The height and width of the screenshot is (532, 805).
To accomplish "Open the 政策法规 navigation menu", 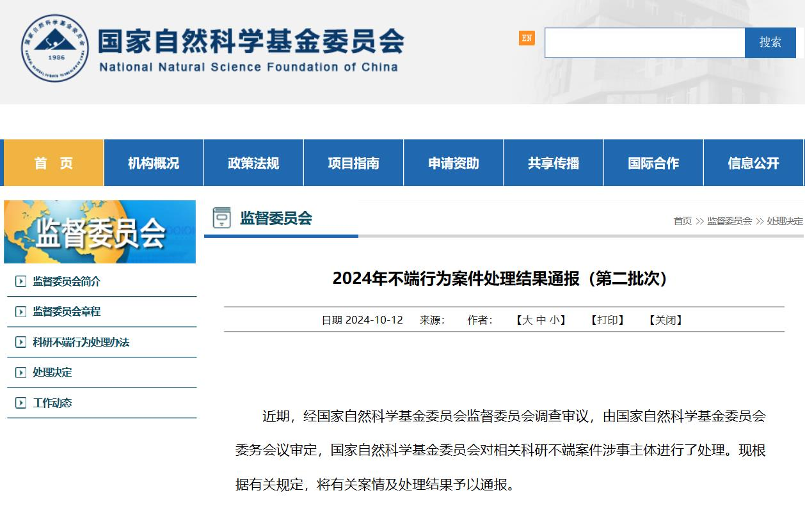I will [253, 163].
